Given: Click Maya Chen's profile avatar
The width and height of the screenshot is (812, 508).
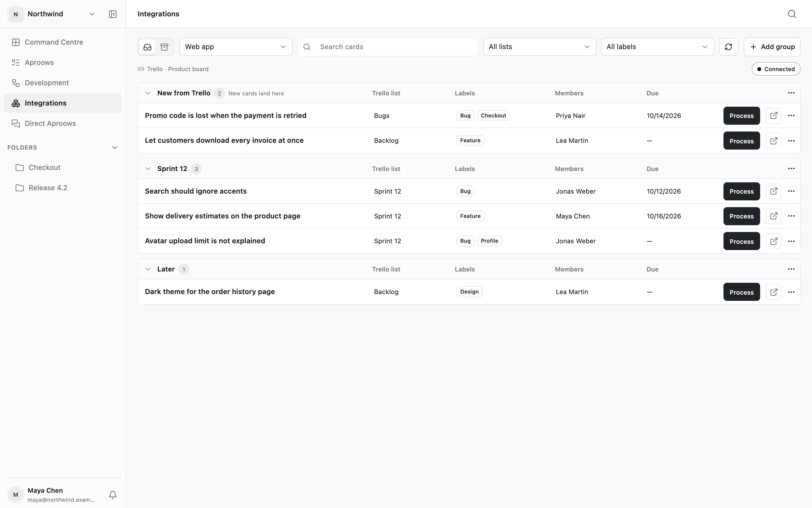Looking at the screenshot, I should [16, 494].
